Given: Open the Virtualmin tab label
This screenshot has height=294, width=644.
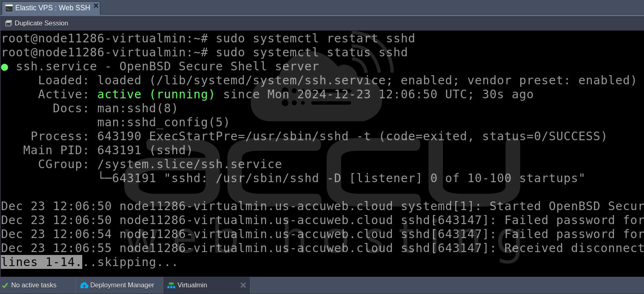Looking at the screenshot, I should point(192,285).
